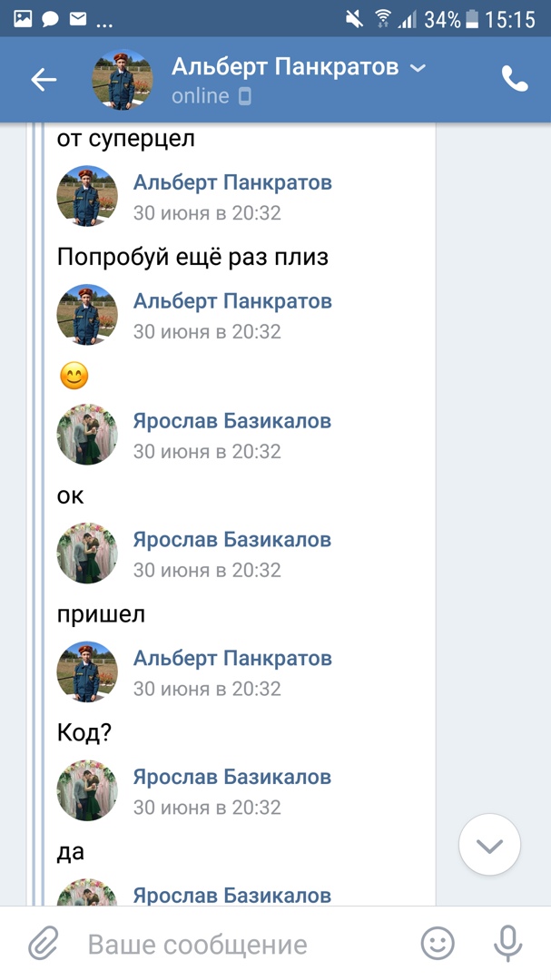Open Альберт Панкратов's name above "Попробуй ещё раз плиз"

[x=232, y=182]
